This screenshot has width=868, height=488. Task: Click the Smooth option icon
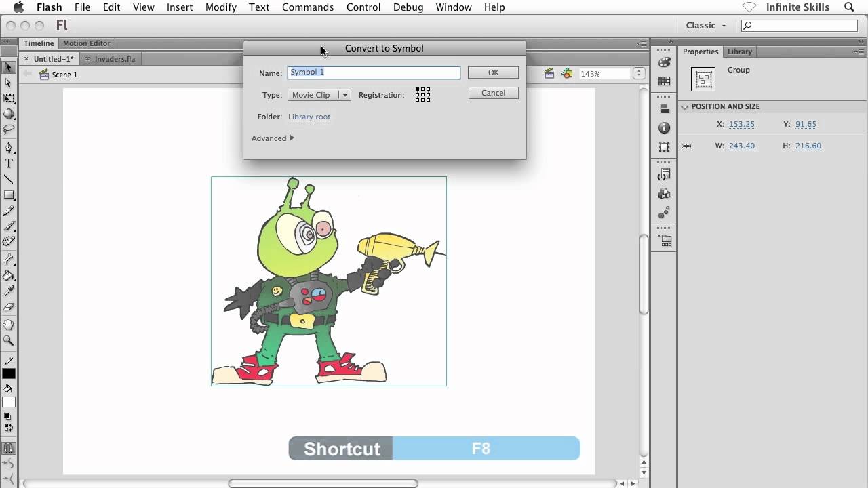9,463
